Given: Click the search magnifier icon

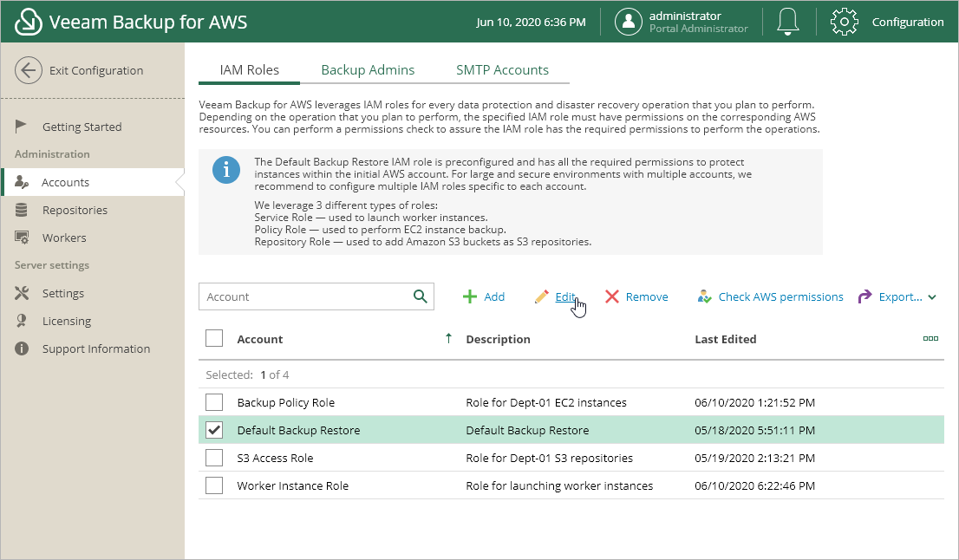Looking at the screenshot, I should (421, 296).
